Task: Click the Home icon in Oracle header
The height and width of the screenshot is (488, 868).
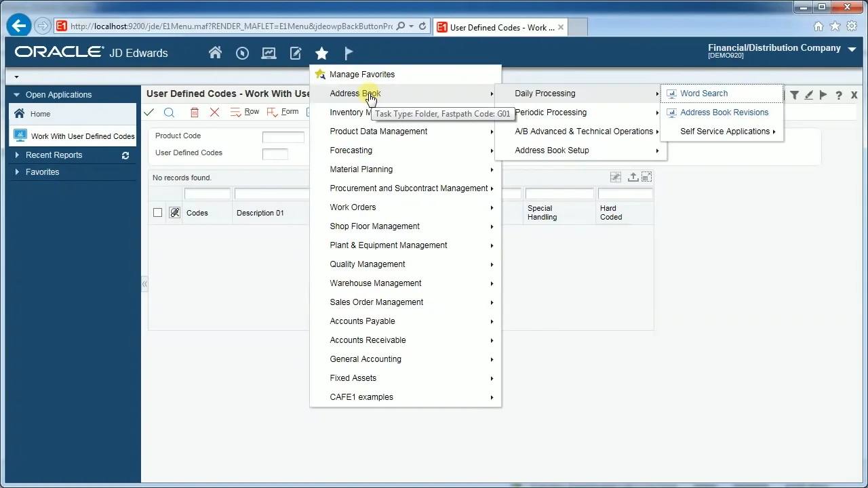Action: coord(215,53)
